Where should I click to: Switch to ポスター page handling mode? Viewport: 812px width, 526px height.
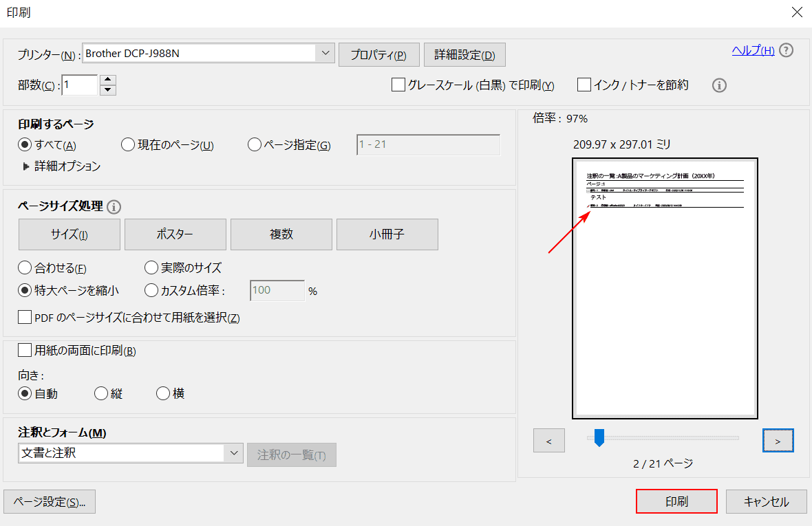175,234
